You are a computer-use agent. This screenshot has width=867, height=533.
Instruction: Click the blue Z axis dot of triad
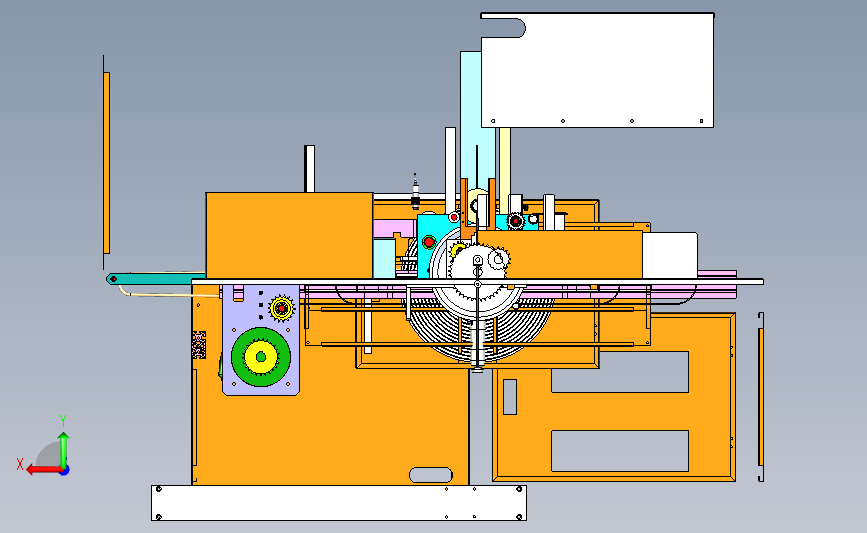tap(65, 471)
